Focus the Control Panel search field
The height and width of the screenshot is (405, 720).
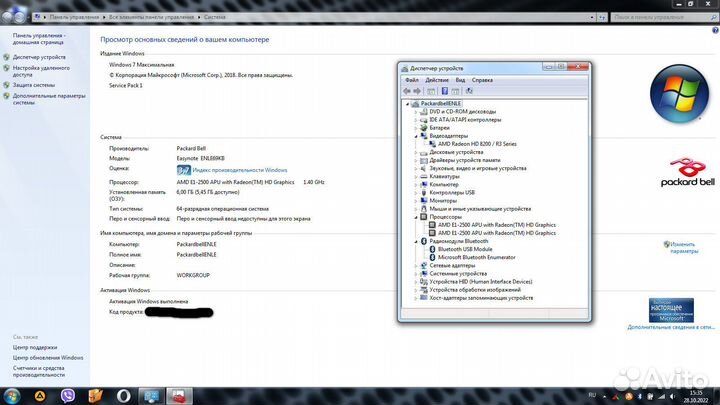point(664,17)
